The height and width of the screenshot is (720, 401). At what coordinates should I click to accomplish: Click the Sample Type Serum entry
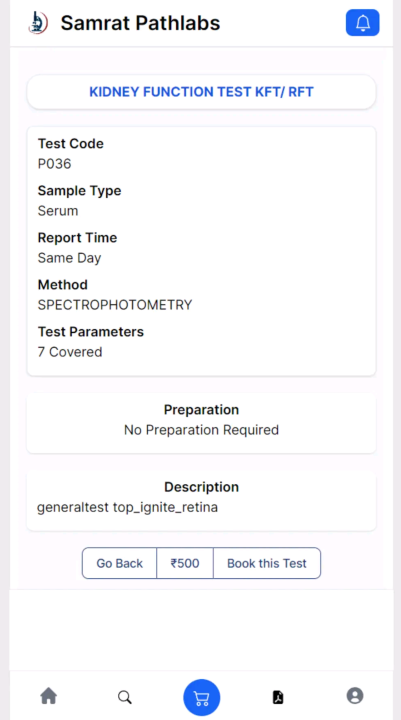coord(79,200)
